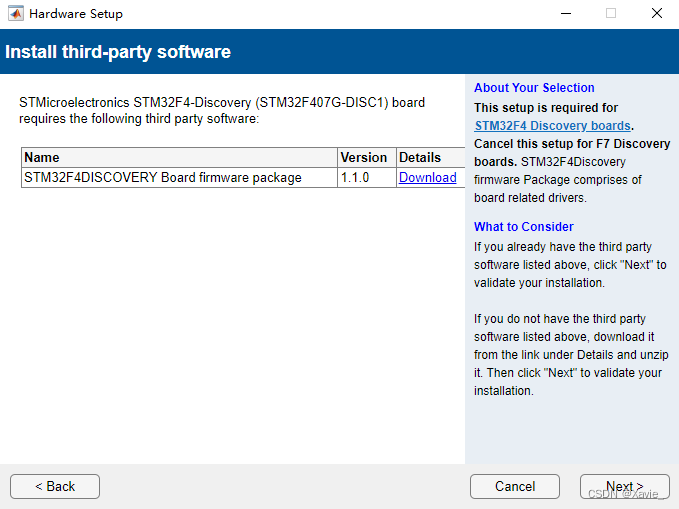
Task: Proceed with the Next button
Action: coord(625,486)
